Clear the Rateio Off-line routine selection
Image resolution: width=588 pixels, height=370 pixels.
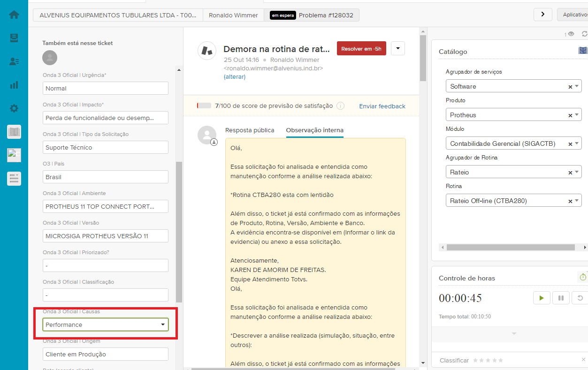(x=570, y=201)
